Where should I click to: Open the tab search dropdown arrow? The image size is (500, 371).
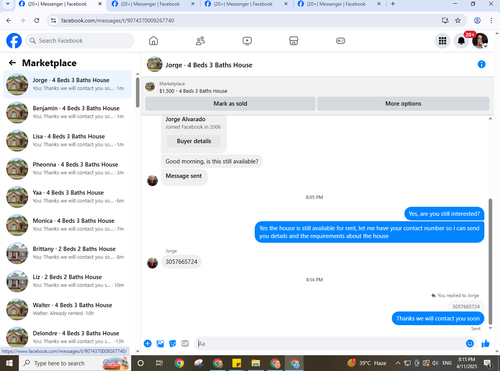click(x=8, y=4)
